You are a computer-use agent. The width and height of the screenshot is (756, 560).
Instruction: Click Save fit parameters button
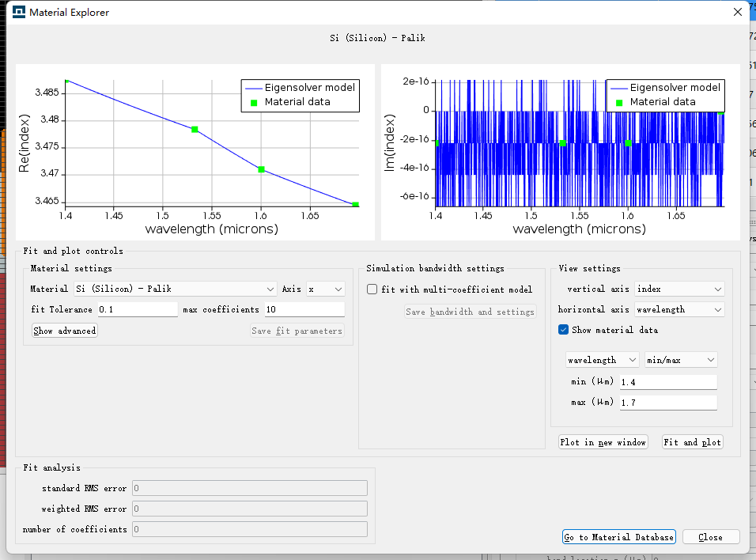297,331
